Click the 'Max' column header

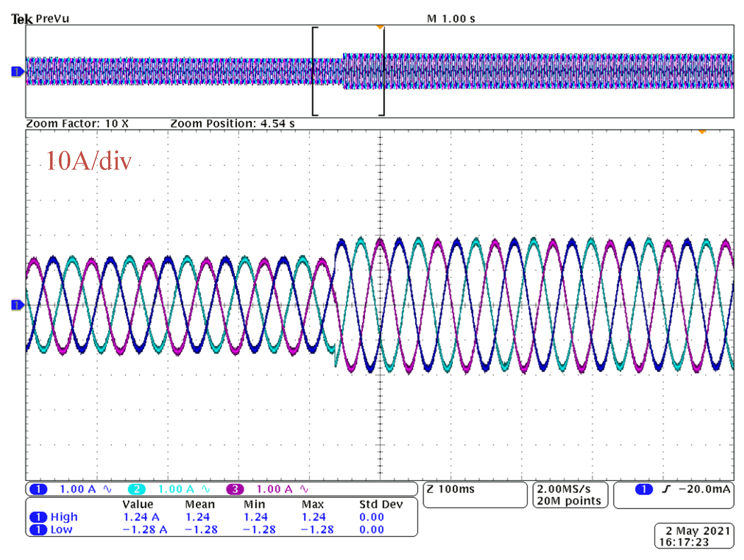pyautogui.click(x=313, y=504)
